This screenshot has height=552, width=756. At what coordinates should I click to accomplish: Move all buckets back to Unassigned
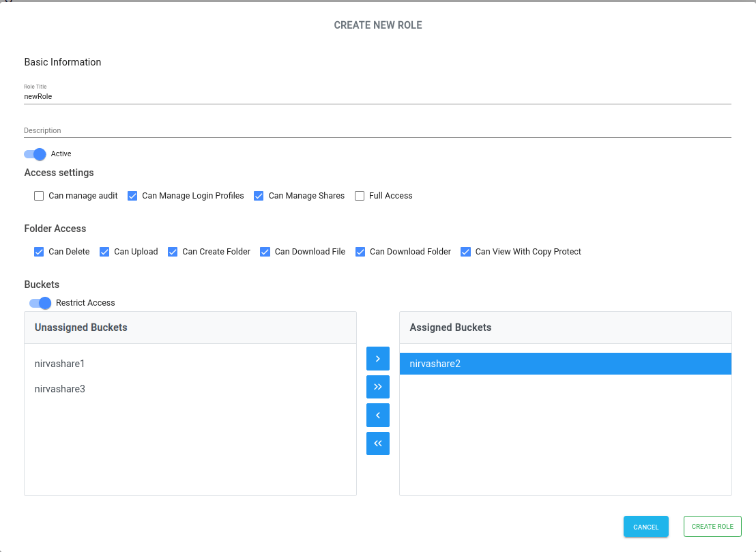coord(377,444)
